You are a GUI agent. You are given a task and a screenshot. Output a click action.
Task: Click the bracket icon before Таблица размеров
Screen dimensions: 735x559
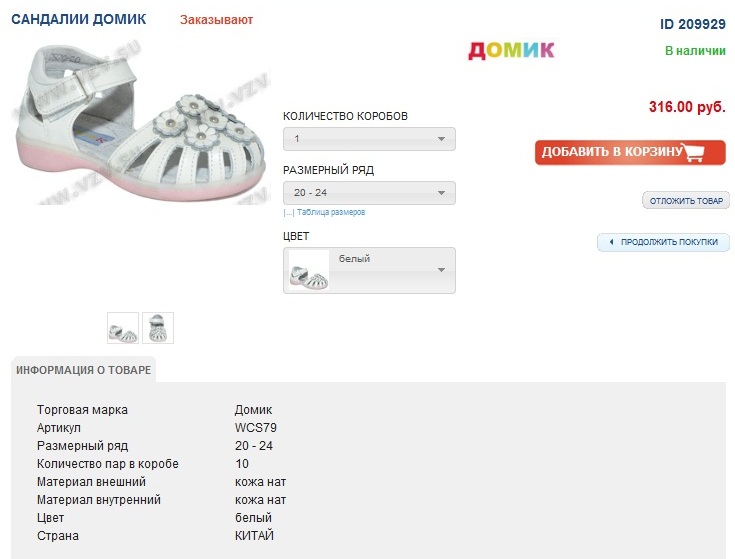[288, 212]
